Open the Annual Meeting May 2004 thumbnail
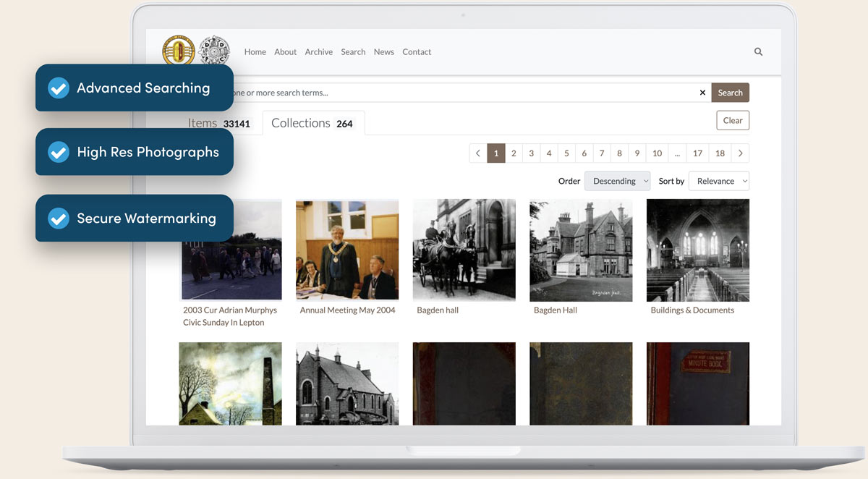Viewport: 868px width, 479px height. tap(347, 250)
